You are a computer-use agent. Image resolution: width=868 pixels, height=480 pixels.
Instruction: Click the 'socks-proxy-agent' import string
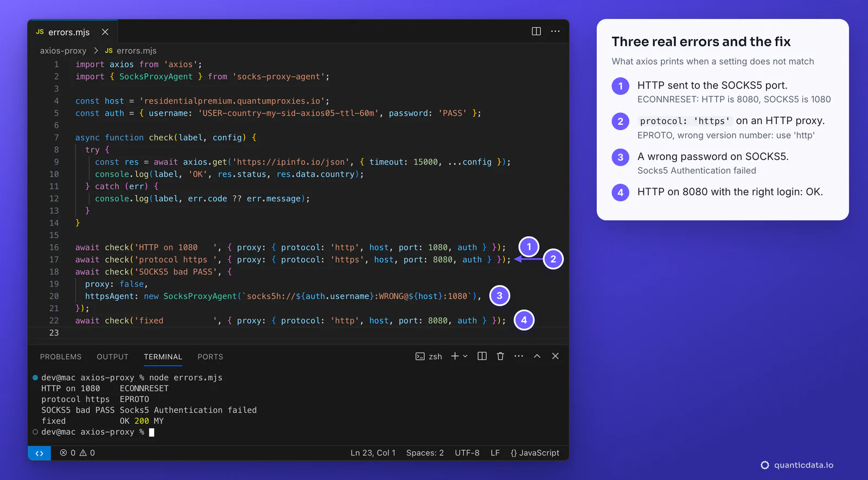pos(279,76)
